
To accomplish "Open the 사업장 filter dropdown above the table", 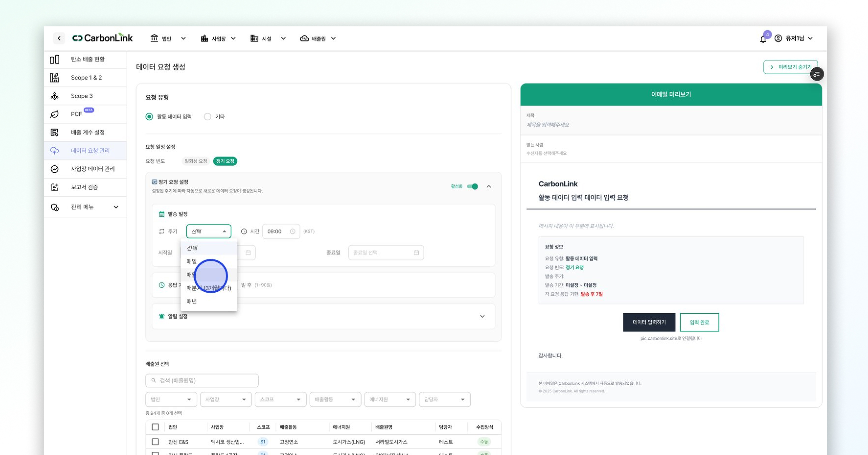I will (x=226, y=399).
